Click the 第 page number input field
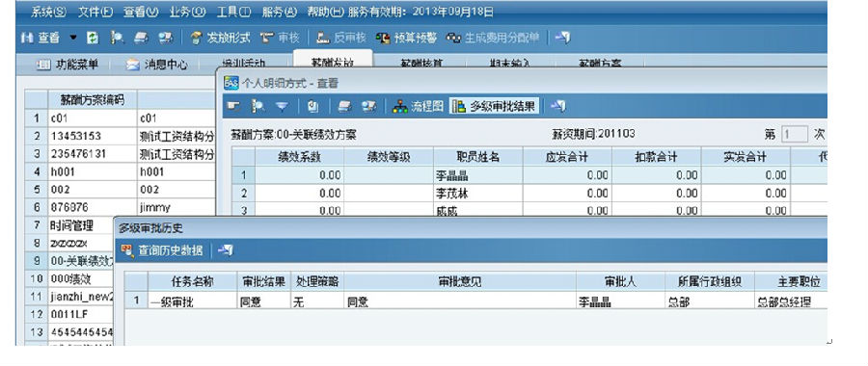This screenshot has height=366, width=868. point(795,134)
